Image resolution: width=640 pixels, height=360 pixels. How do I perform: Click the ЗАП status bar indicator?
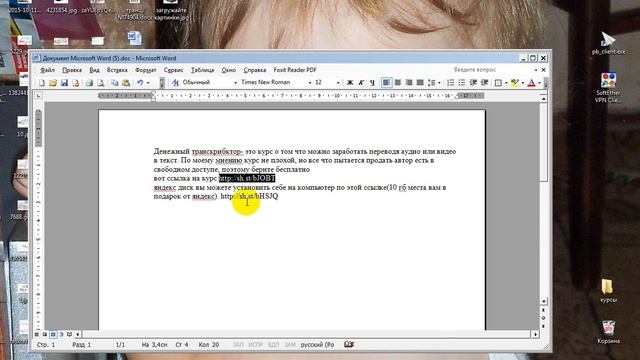[238, 345]
